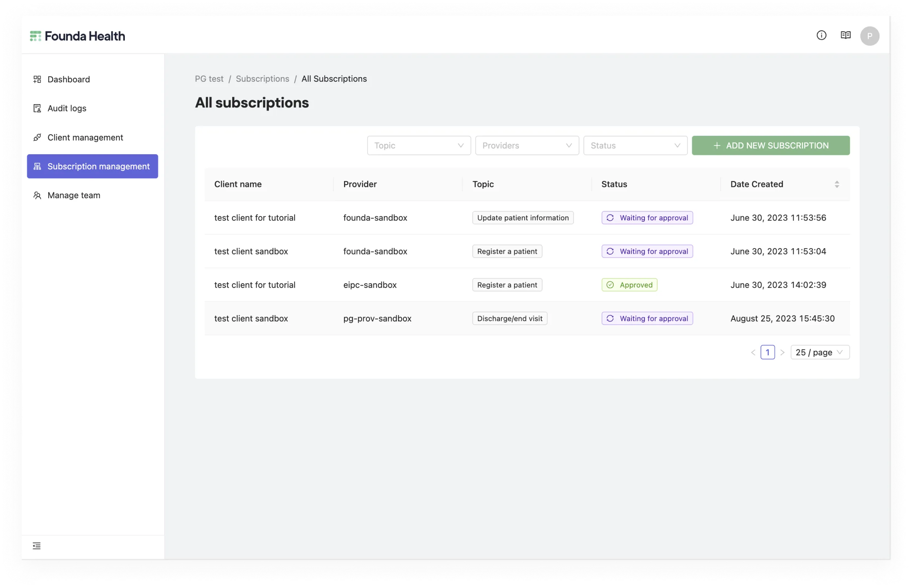Click the PG test breadcrumb
Screen dimensions: 913x588
tap(209, 79)
